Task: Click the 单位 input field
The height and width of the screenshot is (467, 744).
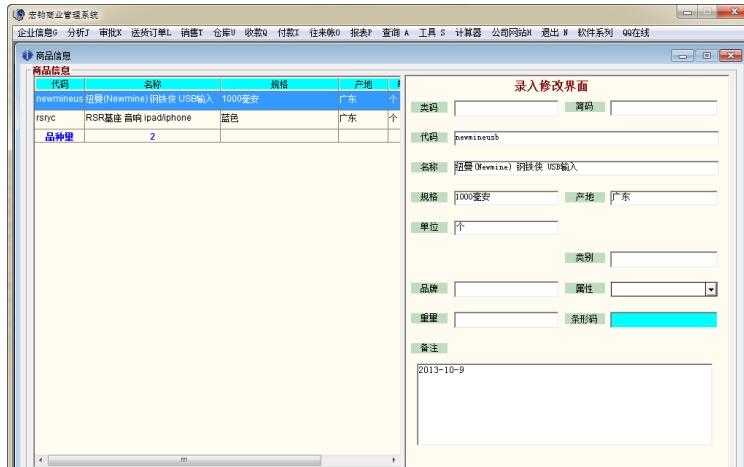Action: coord(506,227)
